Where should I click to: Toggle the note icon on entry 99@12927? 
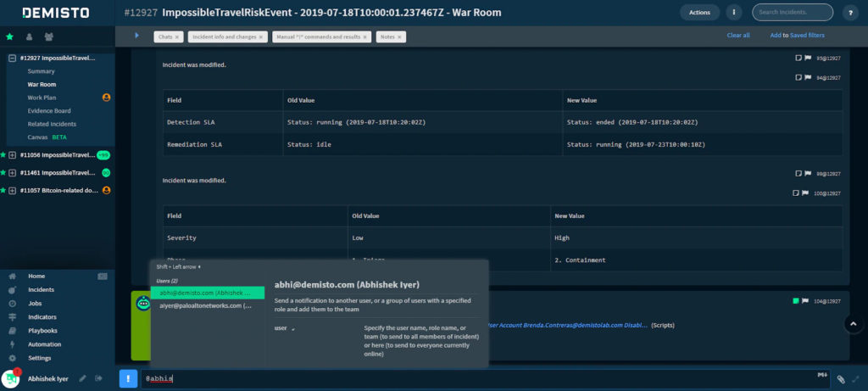click(x=798, y=173)
